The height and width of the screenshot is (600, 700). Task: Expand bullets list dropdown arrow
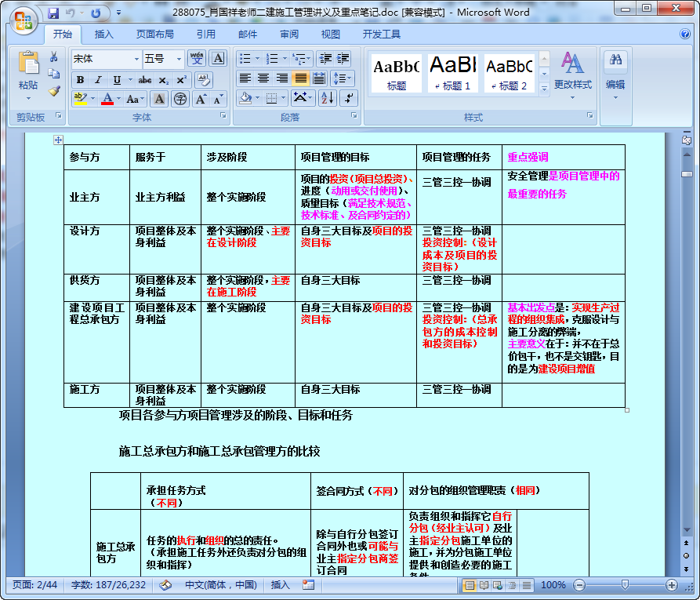[257, 59]
